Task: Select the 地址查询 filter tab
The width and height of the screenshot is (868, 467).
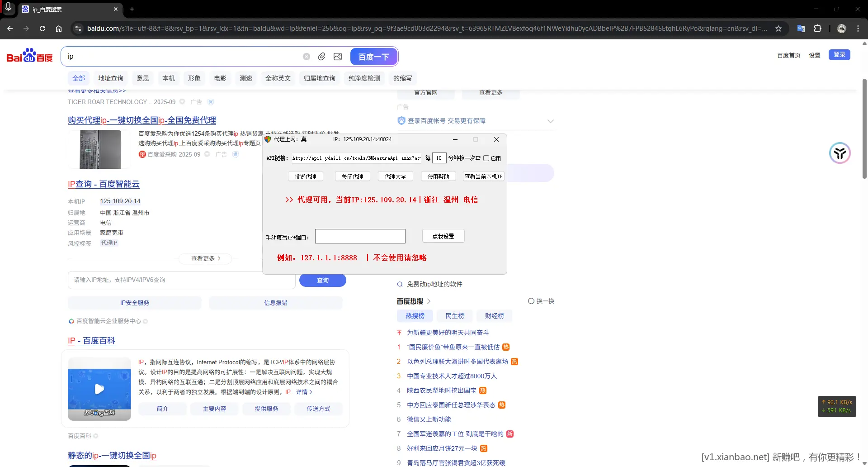Action: pos(111,78)
